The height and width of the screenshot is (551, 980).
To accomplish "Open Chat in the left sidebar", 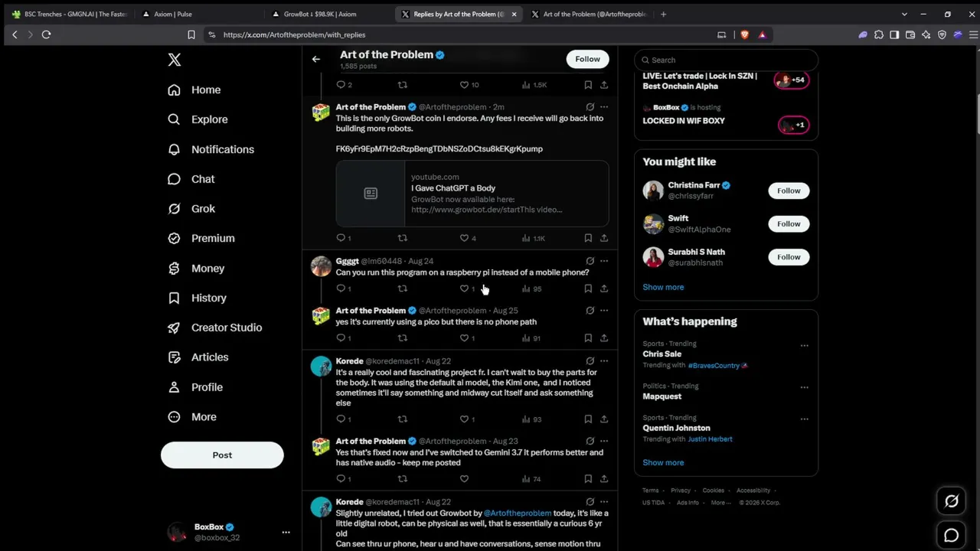I will pyautogui.click(x=191, y=179).
